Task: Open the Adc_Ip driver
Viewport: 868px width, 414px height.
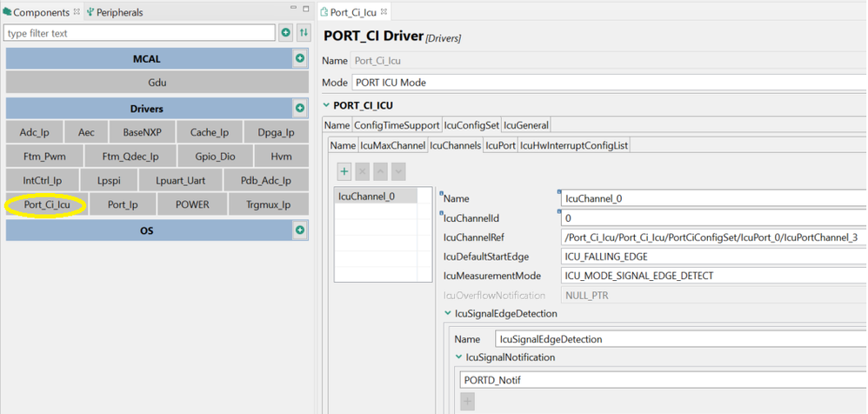Action: point(34,132)
